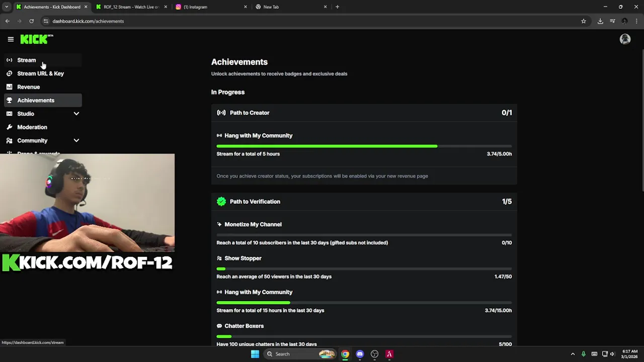Viewport: 644px width, 362px height.
Task: Click the Revenue chart icon
Action: (9, 87)
